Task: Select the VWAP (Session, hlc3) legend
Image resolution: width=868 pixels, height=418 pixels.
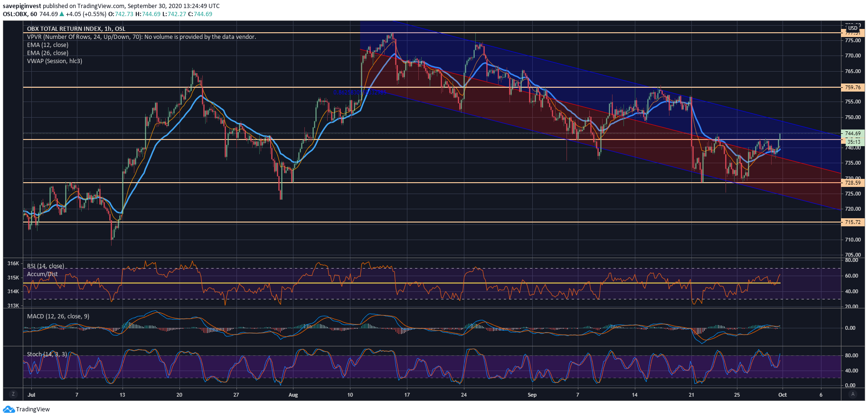Action: click(54, 61)
